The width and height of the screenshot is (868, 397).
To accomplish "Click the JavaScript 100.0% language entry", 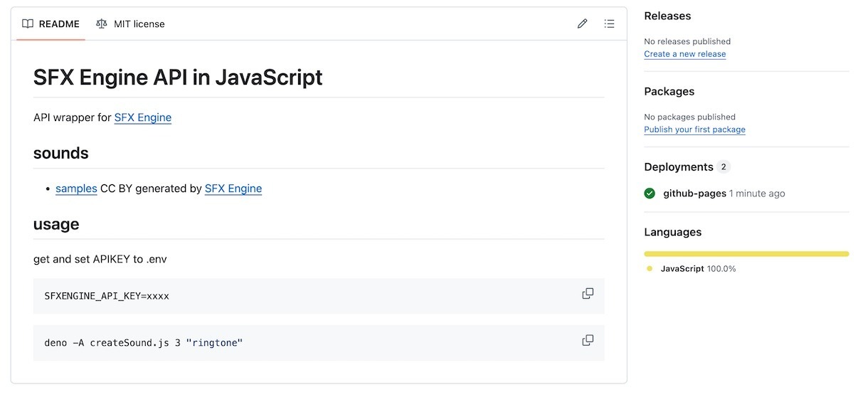I will [x=698, y=269].
